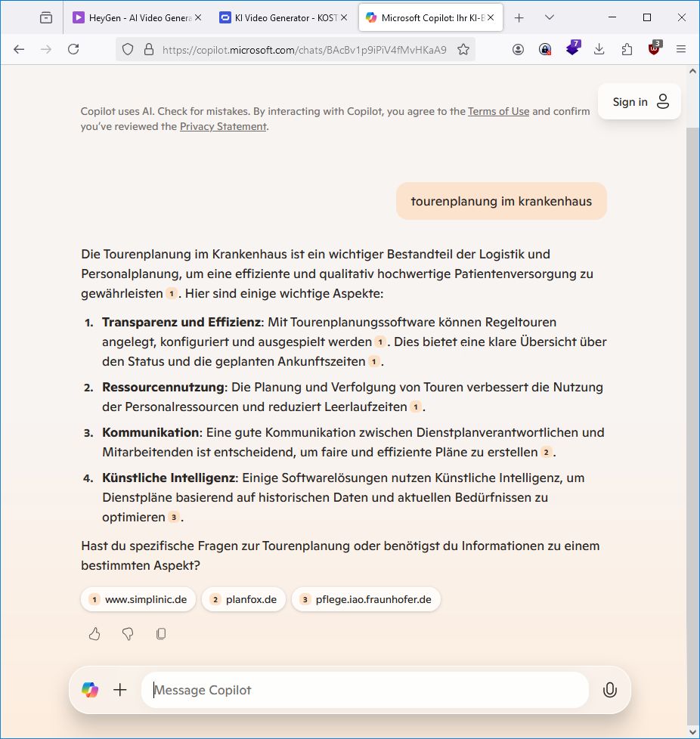
Task: Switch to the KI Video Generator tab
Action: click(x=283, y=18)
